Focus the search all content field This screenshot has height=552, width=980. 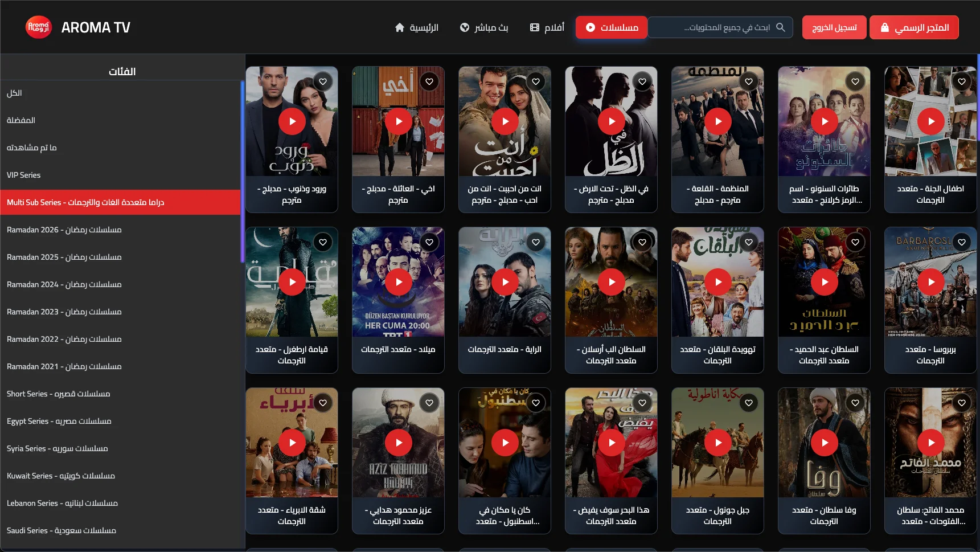720,27
